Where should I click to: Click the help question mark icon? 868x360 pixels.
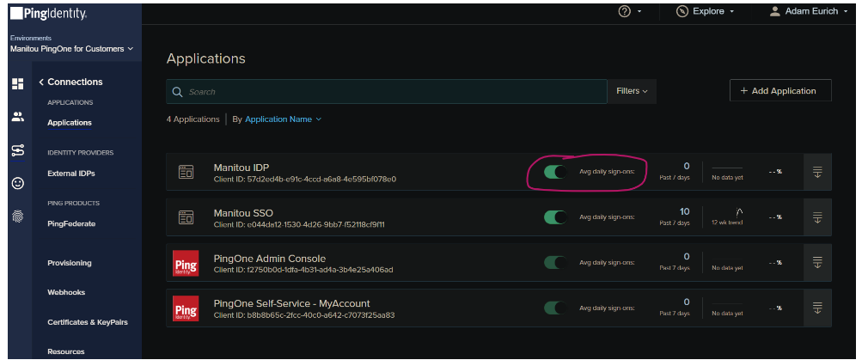[x=625, y=11]
